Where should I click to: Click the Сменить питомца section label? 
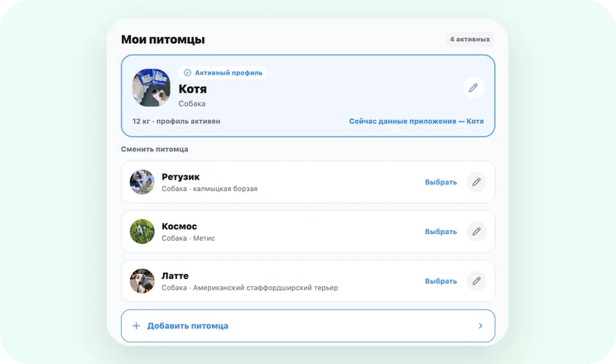click(x=154, y=149)
